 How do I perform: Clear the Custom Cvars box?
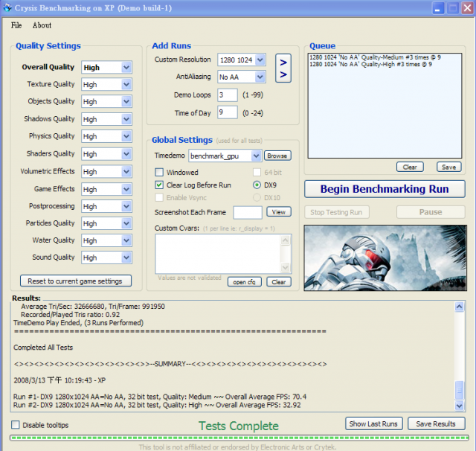(279, 282)
